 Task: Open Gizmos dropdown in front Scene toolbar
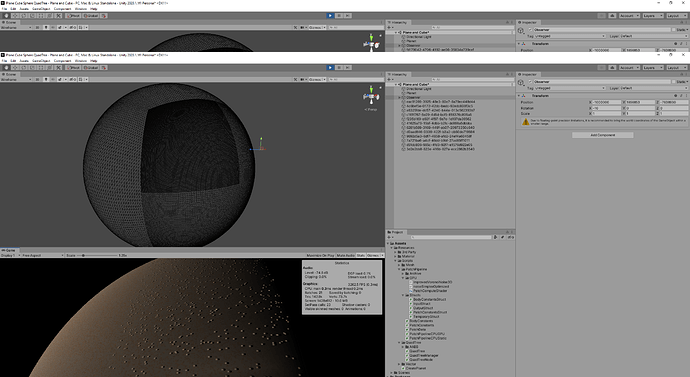point(317,80)
